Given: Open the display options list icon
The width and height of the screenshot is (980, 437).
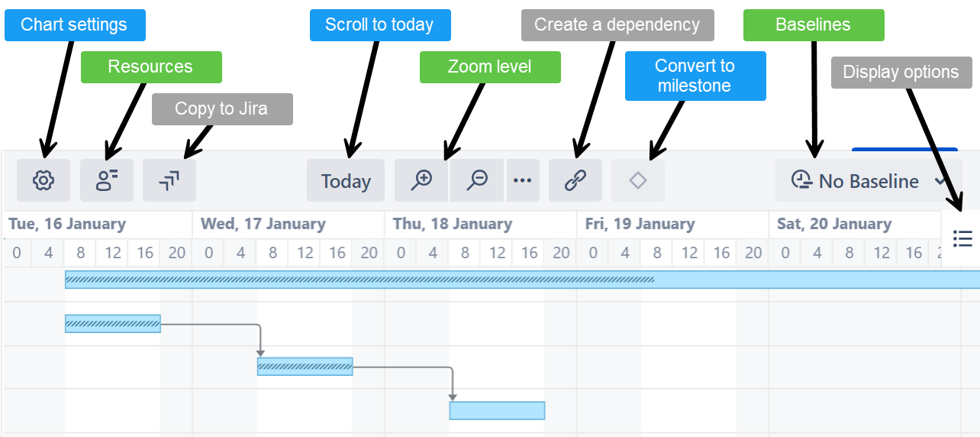Looking at the screenshot, I should tap(962, 239).
